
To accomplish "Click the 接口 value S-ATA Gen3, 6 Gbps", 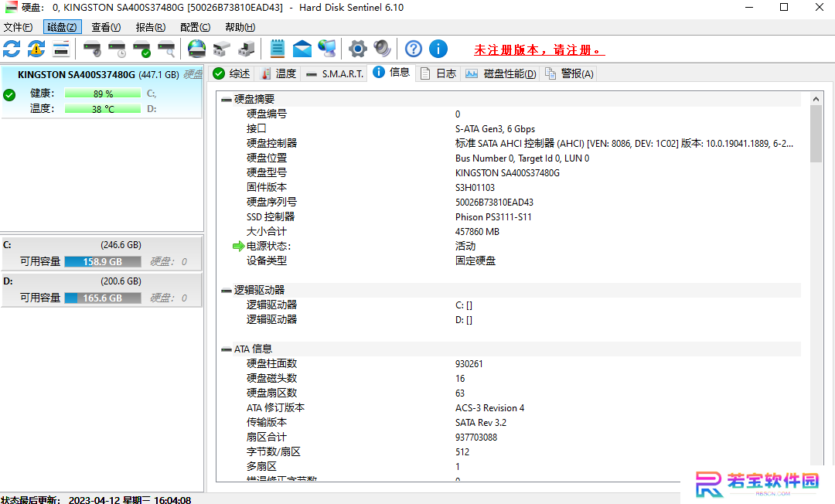I will point(495,129).
